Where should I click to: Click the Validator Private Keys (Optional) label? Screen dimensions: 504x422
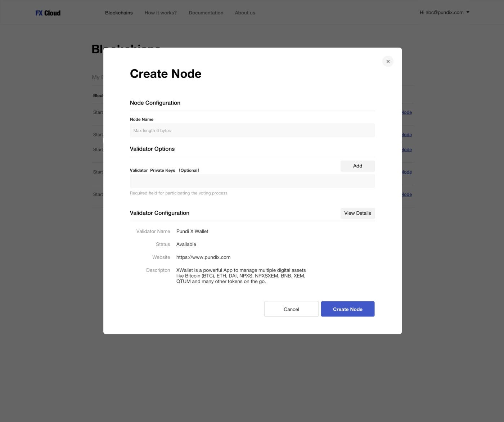pyautogui.click(x=165, y=170)
